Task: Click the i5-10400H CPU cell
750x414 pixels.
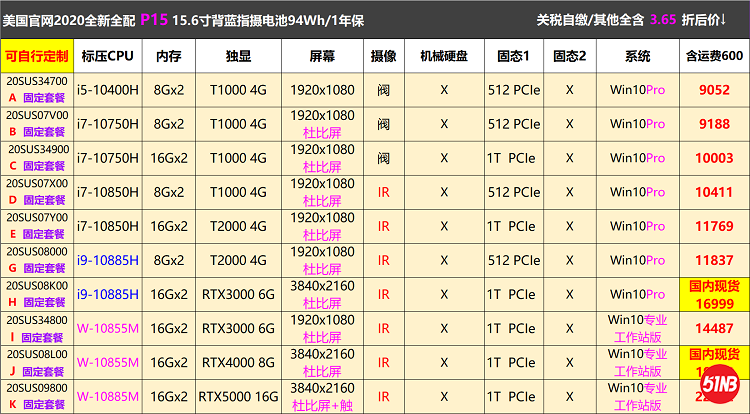Action: pyautogui.click(x=108, y=90)
